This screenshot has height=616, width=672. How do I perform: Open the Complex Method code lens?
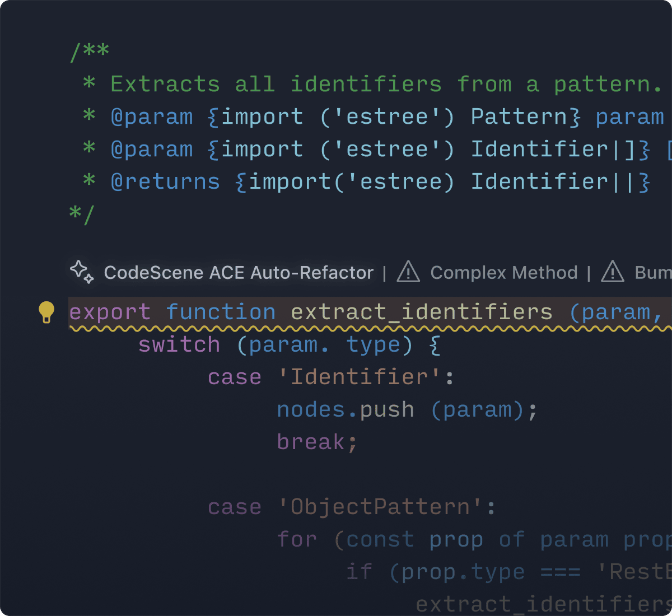click(503, 273)
